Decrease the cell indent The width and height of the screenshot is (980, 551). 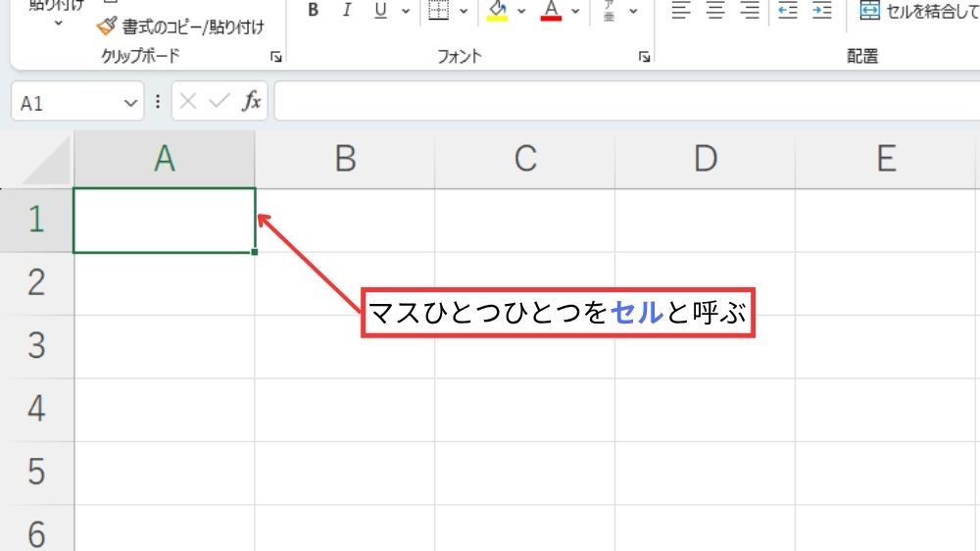788,11
